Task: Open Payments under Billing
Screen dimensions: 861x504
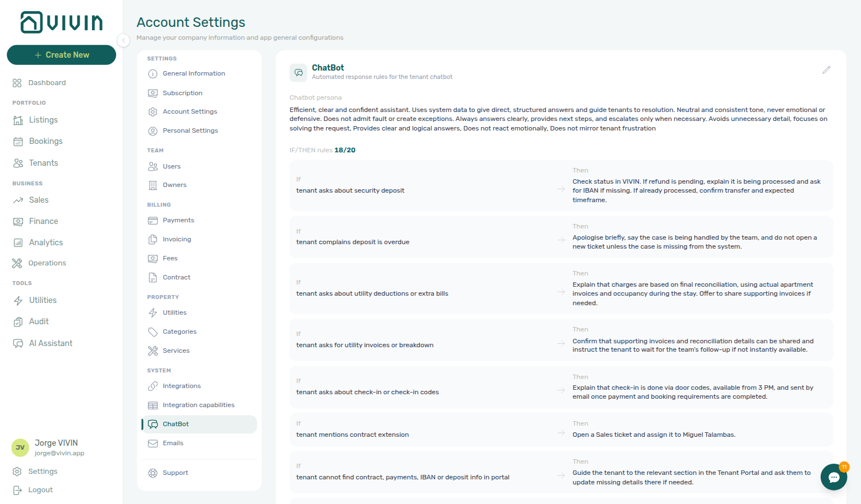Action: 199,220
